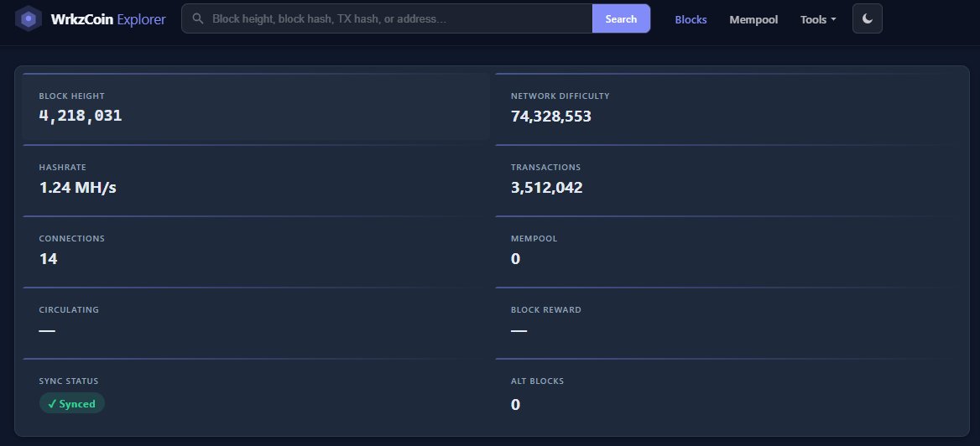Image resolution: width=980 pixels, height=446 pixels.
Task: Click the WrkzCoin hexagon logo icon
Action: pyautogui.click(x=29, y=18)
